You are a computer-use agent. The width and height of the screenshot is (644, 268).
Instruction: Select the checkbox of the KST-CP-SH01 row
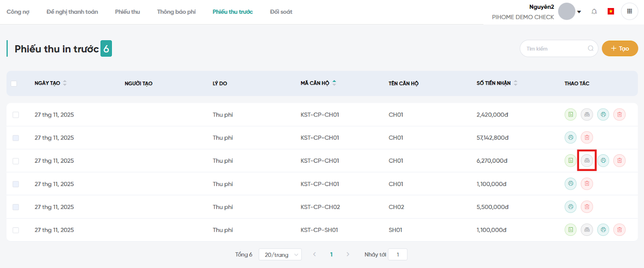click(x=16, y=230)
